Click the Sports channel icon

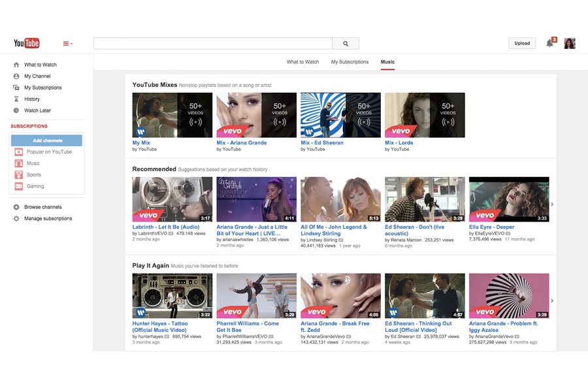click(19, 175)
